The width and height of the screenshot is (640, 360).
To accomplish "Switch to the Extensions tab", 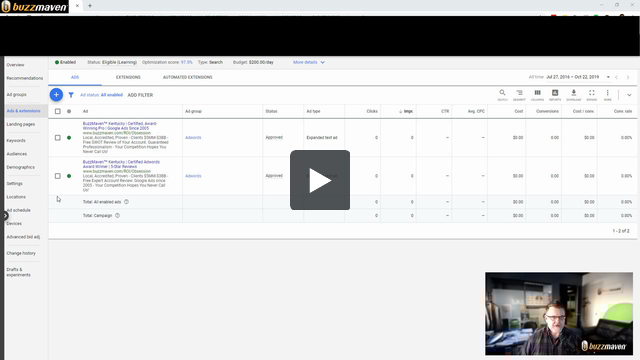I will [x=128, y=77].
